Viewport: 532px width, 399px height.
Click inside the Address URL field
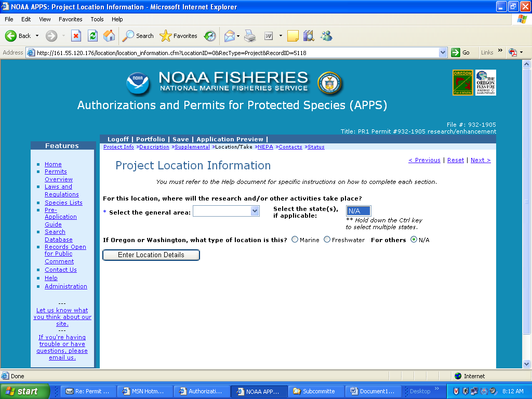click(236, 52)
